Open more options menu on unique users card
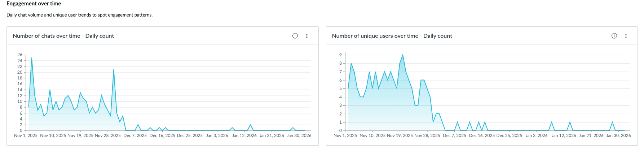This screenshot has height=151, width=644. point(626,36)
